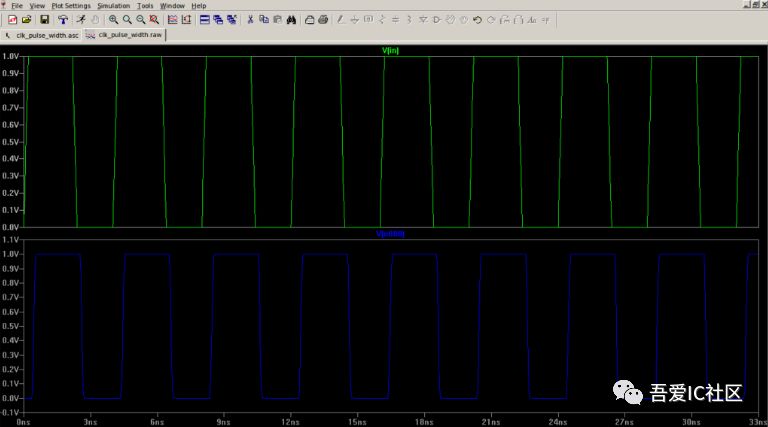Click the Undo arrow icon
This screenshot has width=768, height=427.
[x=477, y=19]
